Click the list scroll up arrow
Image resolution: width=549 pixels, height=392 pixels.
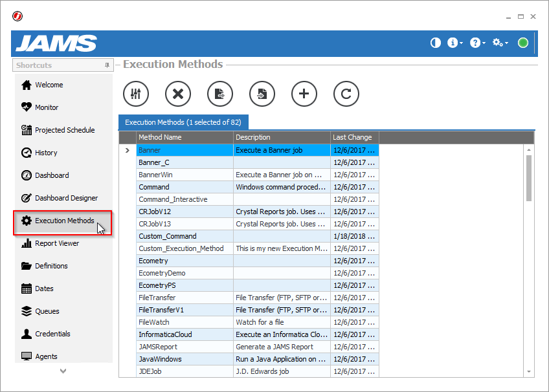(x=529, y=149)
